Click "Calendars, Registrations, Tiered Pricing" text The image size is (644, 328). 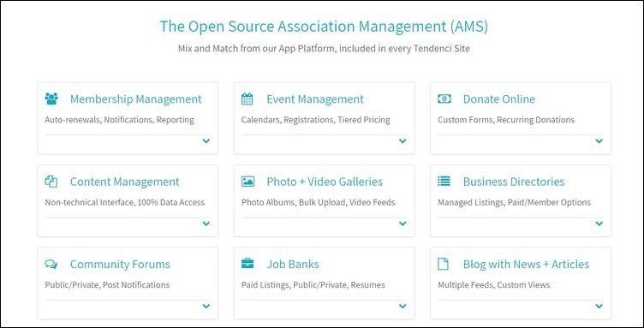315,120
